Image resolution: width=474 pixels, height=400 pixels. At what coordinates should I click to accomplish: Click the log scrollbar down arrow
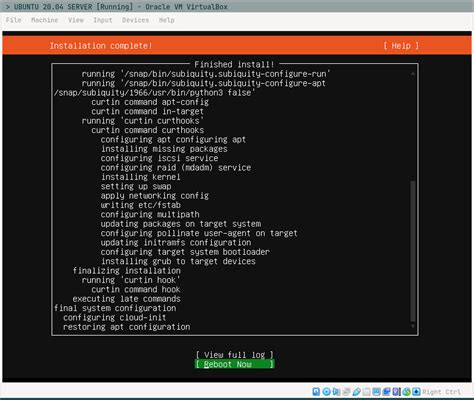coord(413,326)
